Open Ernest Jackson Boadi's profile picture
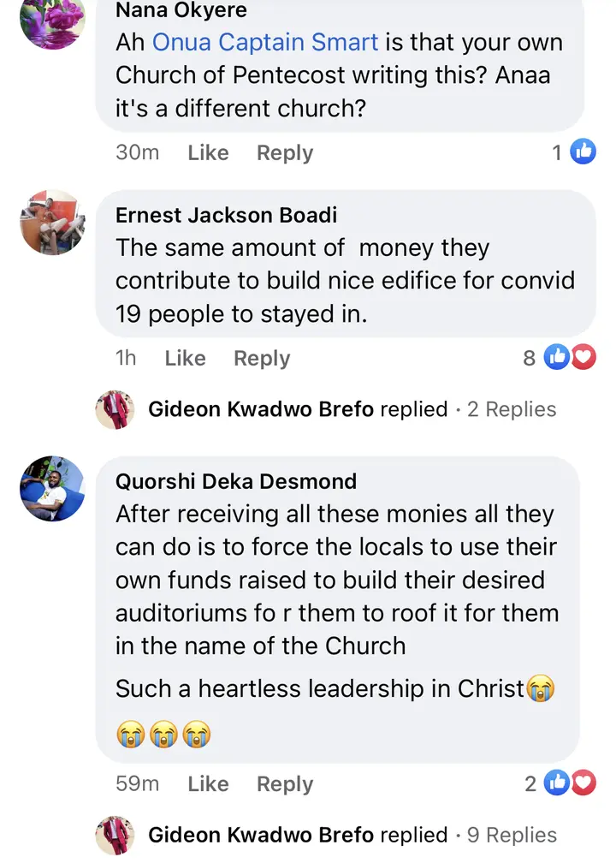616x863 pixels. point(53,223)
